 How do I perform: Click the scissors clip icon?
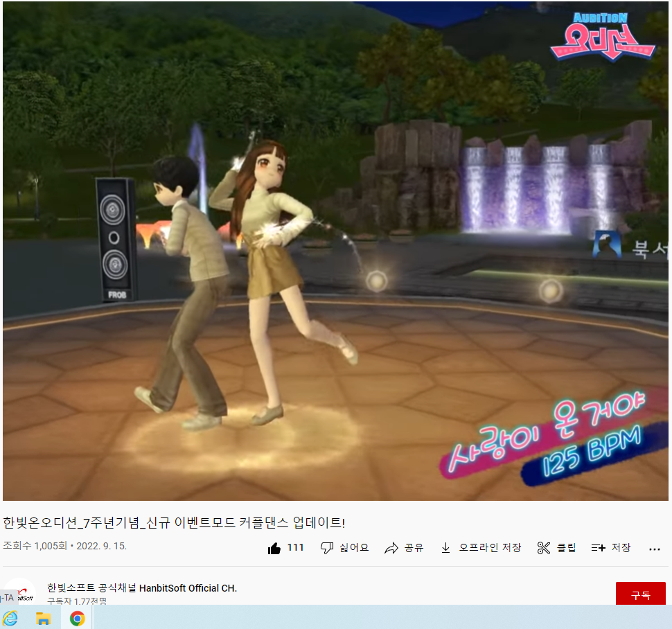coord(543,548)
